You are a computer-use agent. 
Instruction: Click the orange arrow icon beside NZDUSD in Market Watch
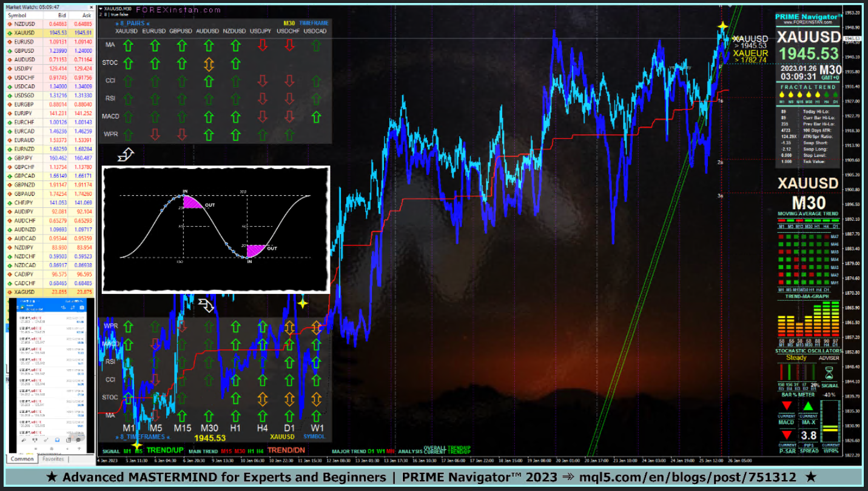click(x=10, y=24)
